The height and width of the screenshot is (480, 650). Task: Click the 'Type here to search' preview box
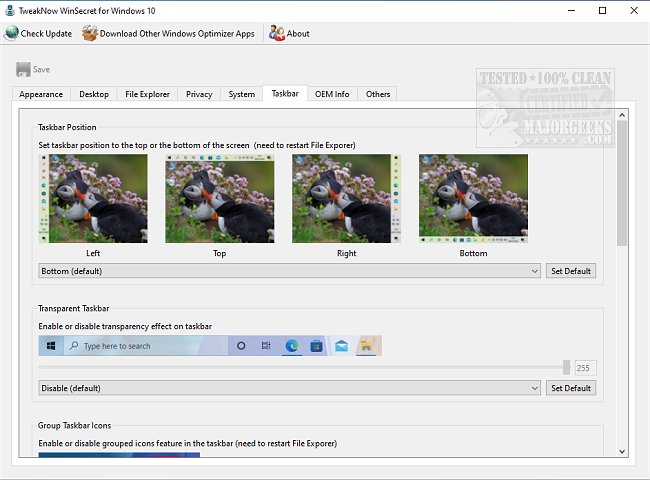coord(146,346)
